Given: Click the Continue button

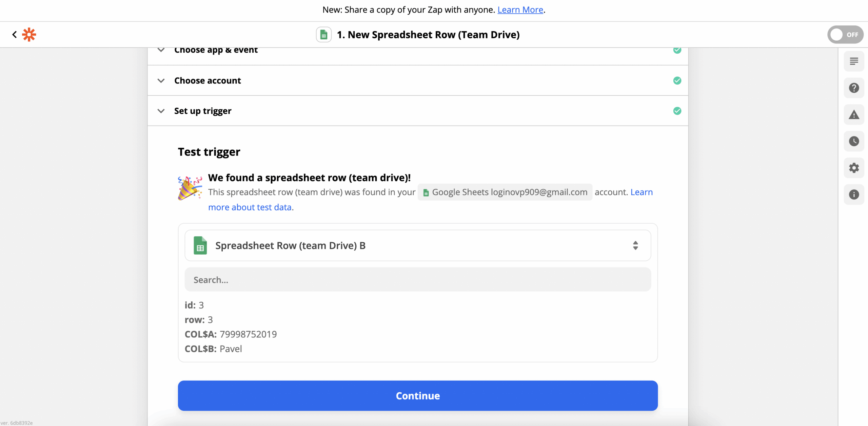Looking at the screenshot, I should pyautogui.click(x=417, y=396).
